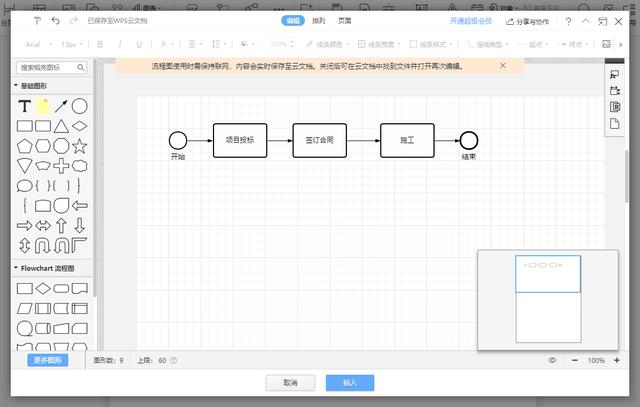Image resolution: width=640 pixels, height=407 pixels.
Task: Collapse the 基础图形 shapes section
Action: tap(16, 86)
